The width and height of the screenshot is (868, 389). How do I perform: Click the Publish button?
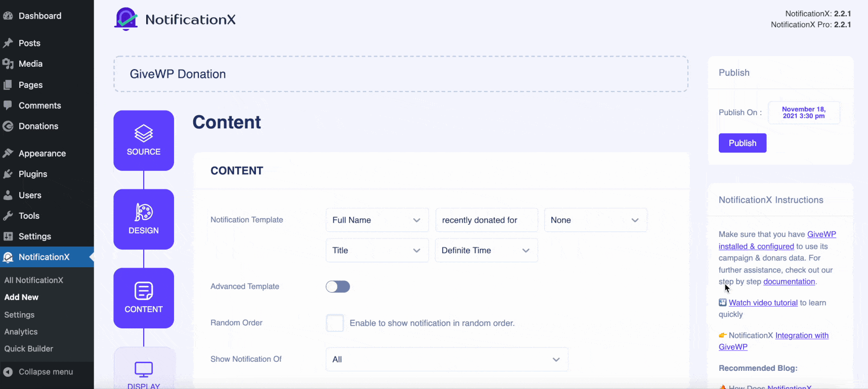(743, 143)
